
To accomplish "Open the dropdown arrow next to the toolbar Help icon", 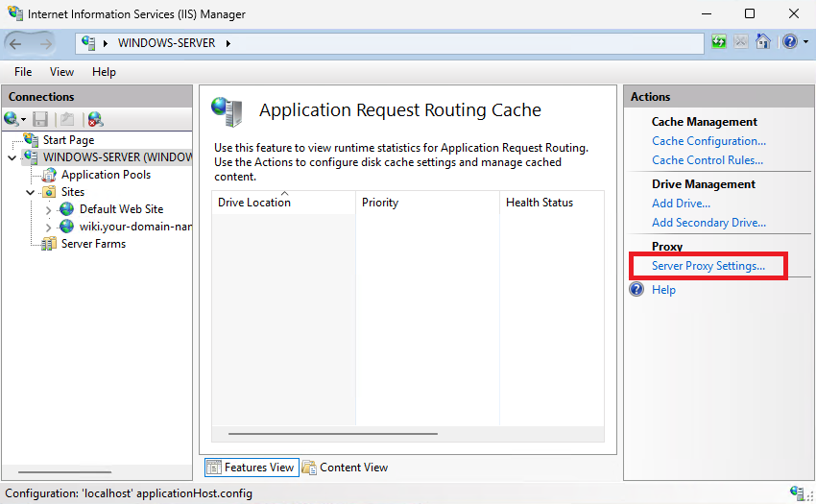I will (x=805, y=41).
